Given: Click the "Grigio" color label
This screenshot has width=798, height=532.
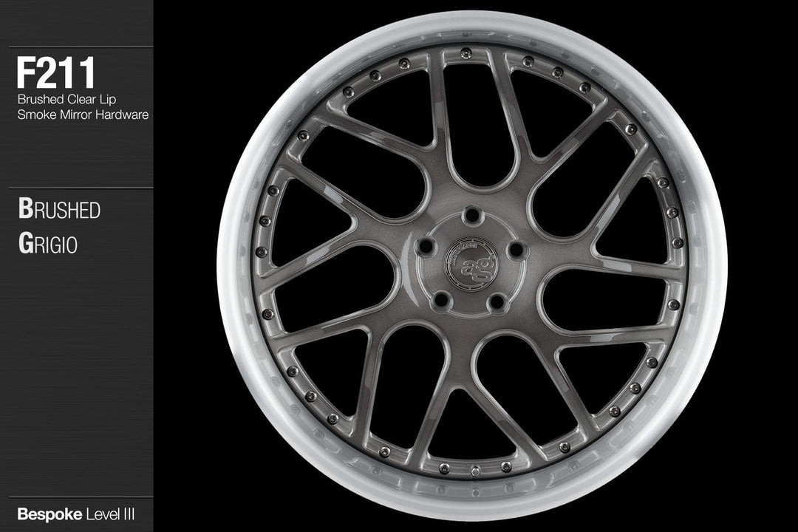Looking at the screenshot, I should 47,245.
